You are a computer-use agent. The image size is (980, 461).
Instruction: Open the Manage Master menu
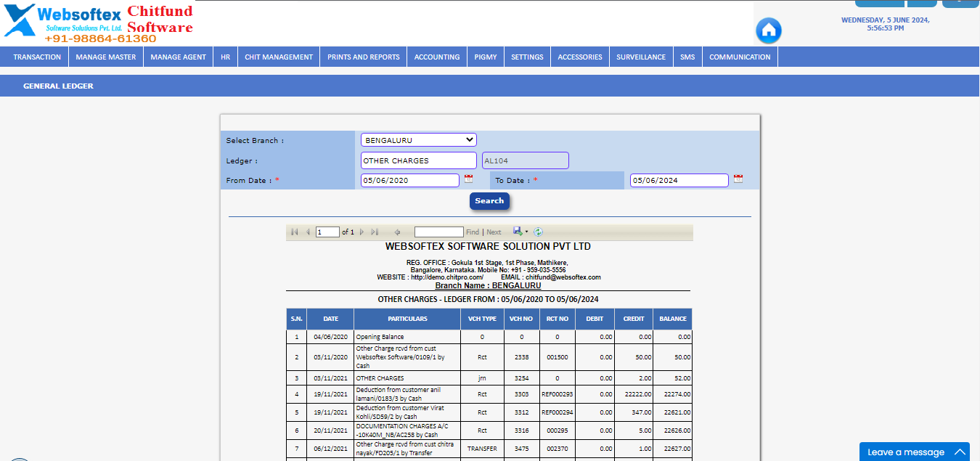click(x=106, y=57)
